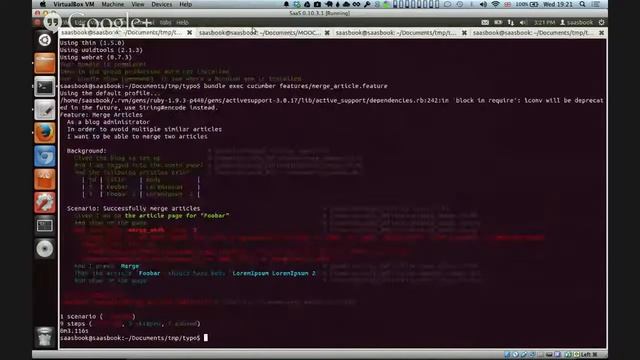This screenshot has height=360, width=640.
Task: Open the VirtualBox VM application menu
Action: 73,4
